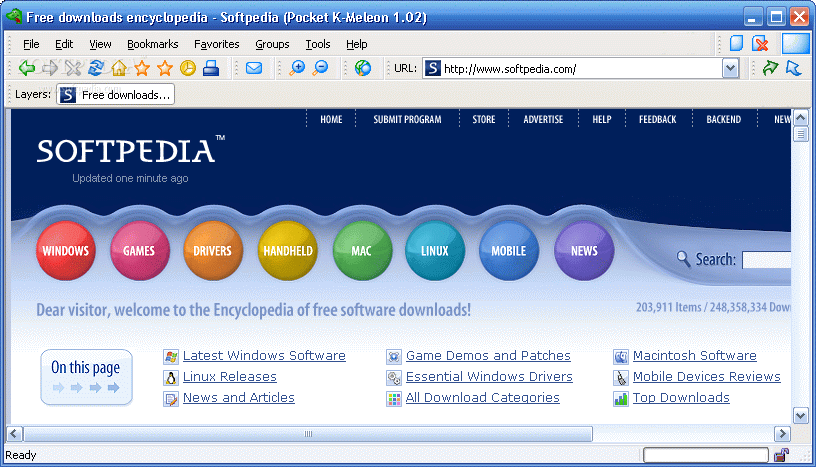Open the Groups menu
The image size is (816, 467).
(272, 44)
